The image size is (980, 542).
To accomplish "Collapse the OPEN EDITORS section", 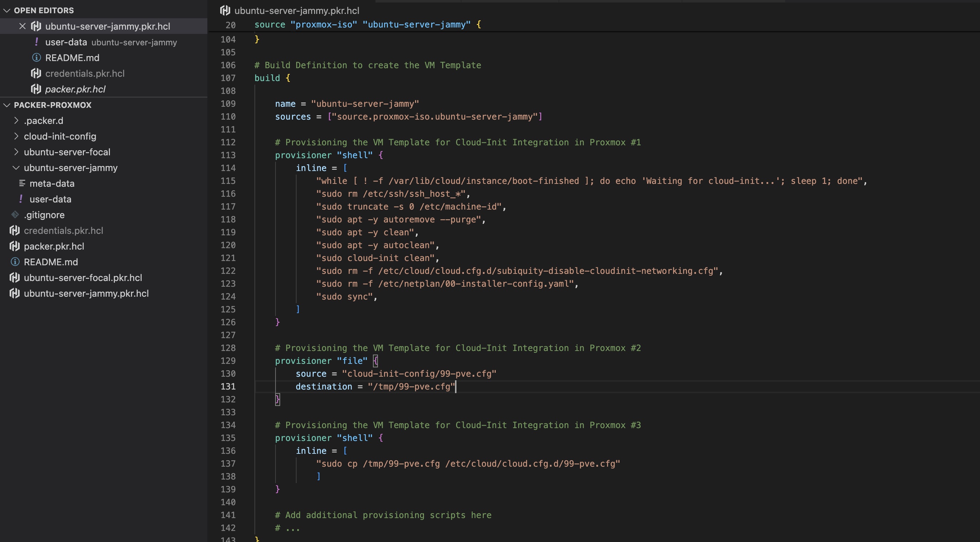I will [6, 10].
